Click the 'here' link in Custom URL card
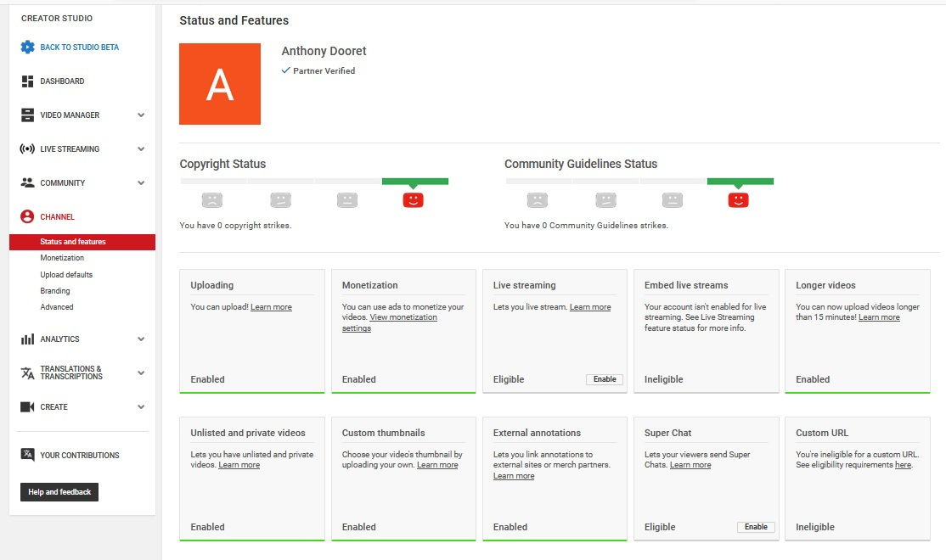This screenshot has width=946, height=560. click(x=904, y=465)
